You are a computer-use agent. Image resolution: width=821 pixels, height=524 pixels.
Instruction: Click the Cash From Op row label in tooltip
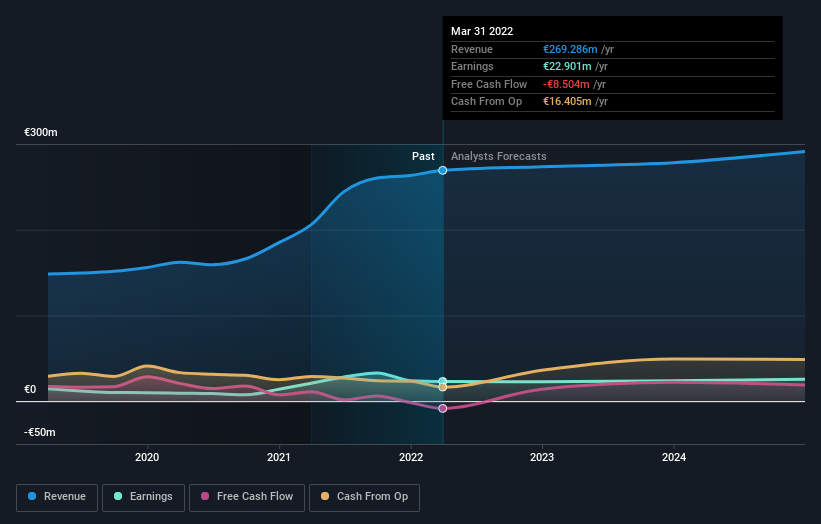pyautogui.click(x=486, y=102)
